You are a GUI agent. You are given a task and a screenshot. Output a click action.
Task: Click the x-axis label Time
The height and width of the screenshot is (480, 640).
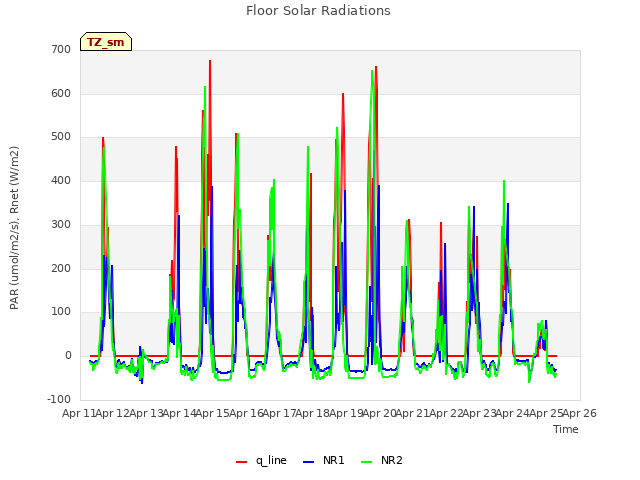pyautogui.click(x=566, y=429)
